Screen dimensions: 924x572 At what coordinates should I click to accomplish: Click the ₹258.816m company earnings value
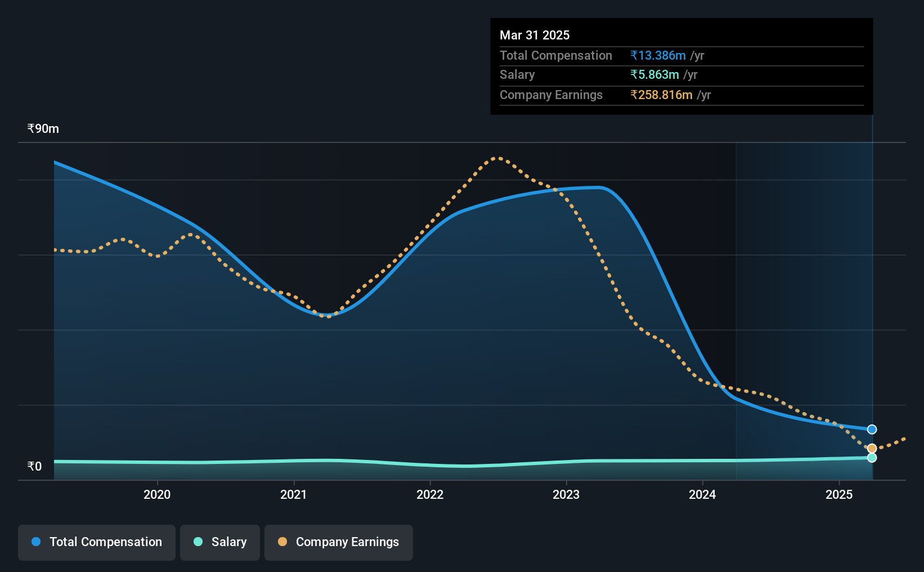point(661,95)
